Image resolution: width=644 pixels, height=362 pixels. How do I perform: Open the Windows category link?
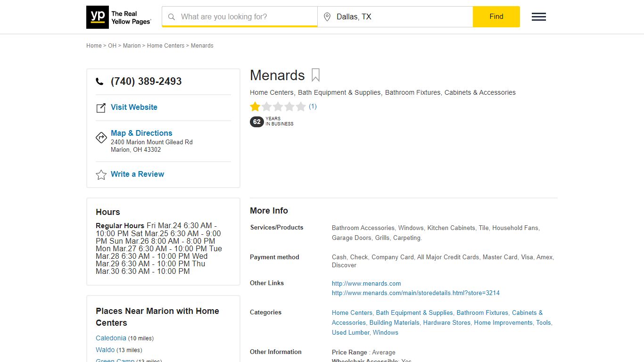point(386,333)
